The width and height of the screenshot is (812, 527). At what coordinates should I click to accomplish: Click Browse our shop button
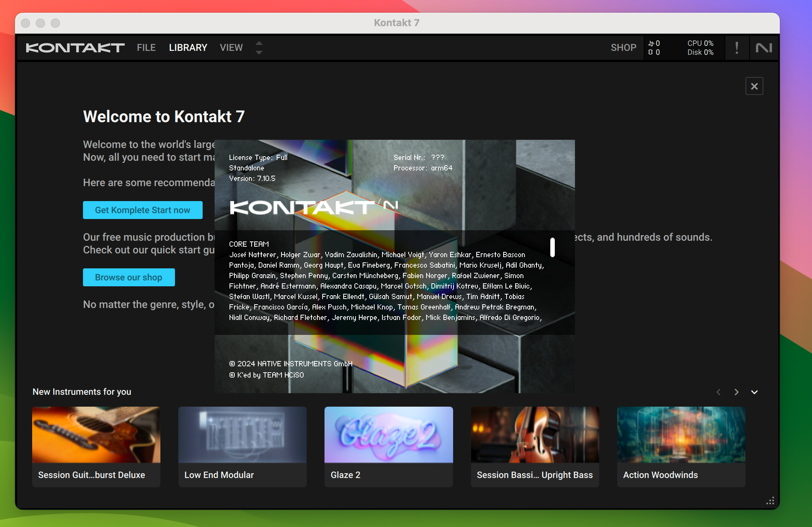pyautogui.click(x=129, y=277)
